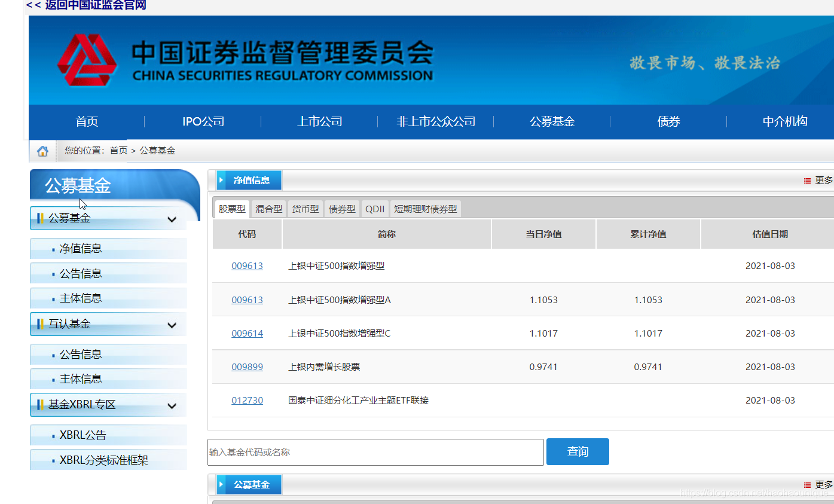Click 公募基金 in the breadcrumb path
Viewport: 834px width, 504px height.
[x=157, y=151]
